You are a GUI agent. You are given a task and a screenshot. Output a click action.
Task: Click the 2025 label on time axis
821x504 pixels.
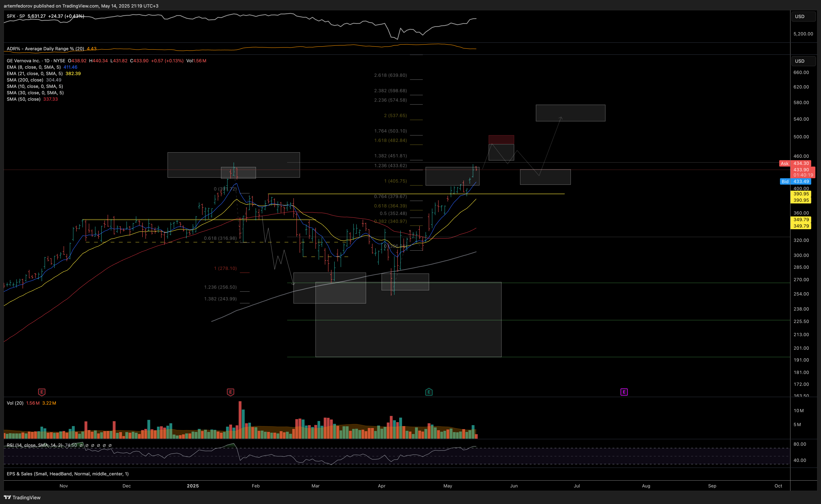tap(193, 486)
